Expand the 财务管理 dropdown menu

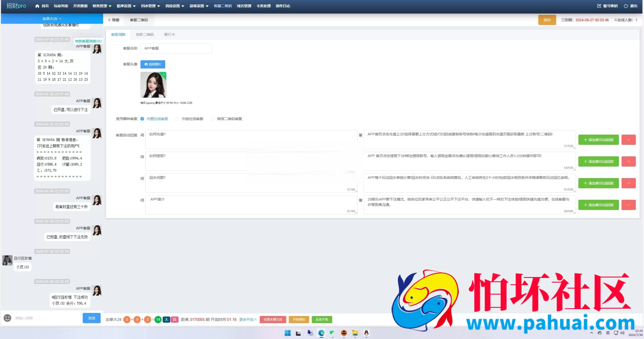pyautogui.click(x=102, y=6)
